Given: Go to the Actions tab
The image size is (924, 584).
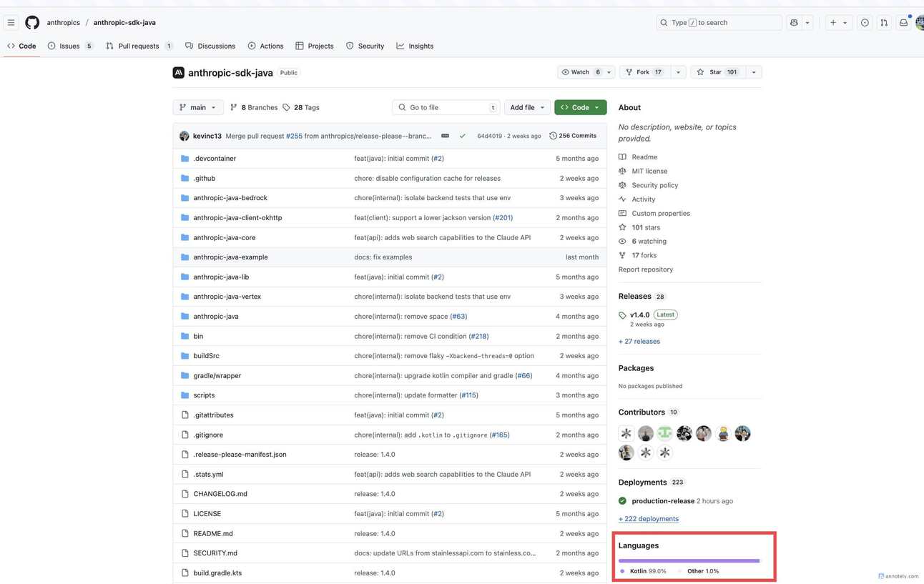Looking at the screenshot, I should coord(266,46).
